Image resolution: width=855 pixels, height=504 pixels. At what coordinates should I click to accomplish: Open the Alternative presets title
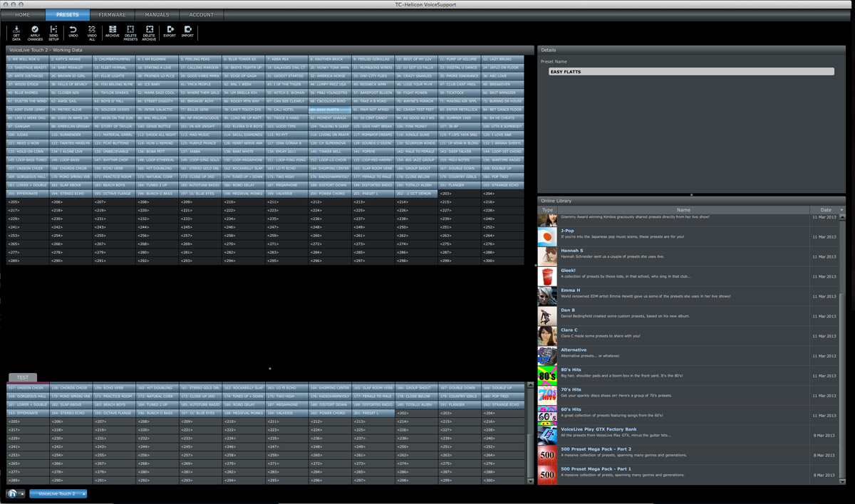[574, 350]
